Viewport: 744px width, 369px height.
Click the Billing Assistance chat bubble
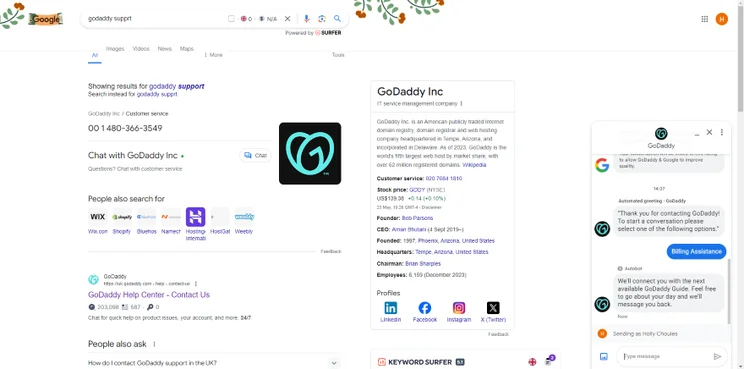tap(696, 251)
